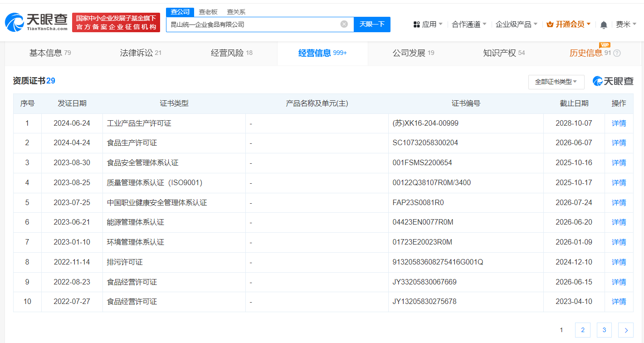644x343 pixels.
Task: Click the help icon beside 历史信息
Action: point(617,53)
